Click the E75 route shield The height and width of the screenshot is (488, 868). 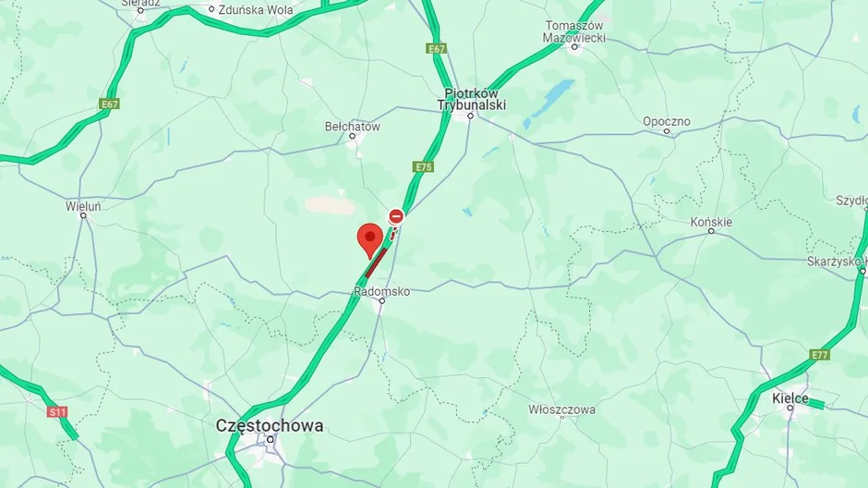click(x=423, y=166)
